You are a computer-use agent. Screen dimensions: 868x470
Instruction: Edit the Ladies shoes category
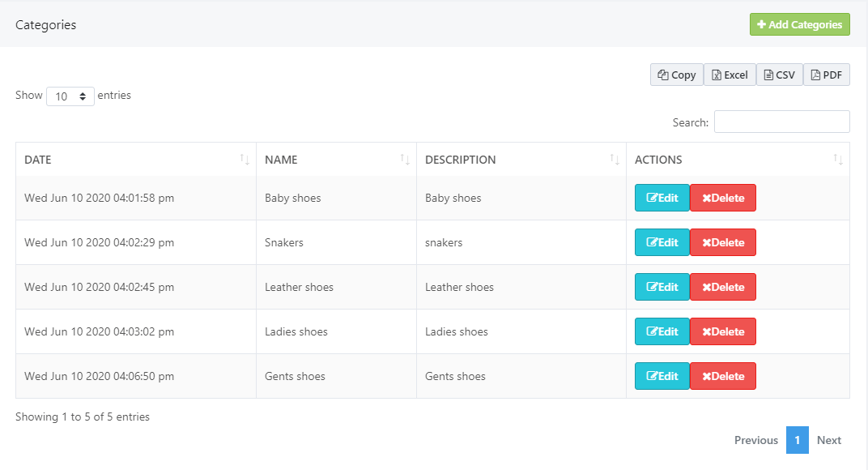tap(662, 331)
